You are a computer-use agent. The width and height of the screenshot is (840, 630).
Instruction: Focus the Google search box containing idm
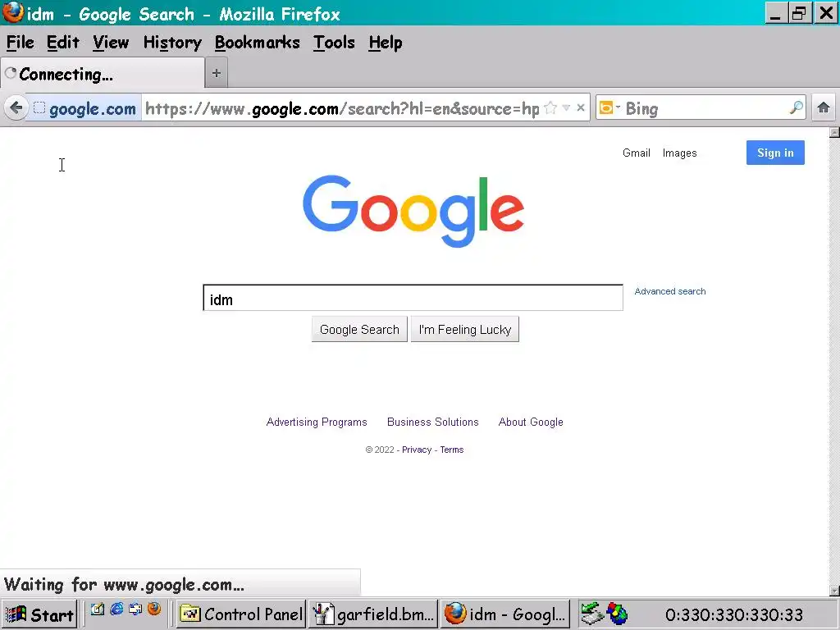413,298
